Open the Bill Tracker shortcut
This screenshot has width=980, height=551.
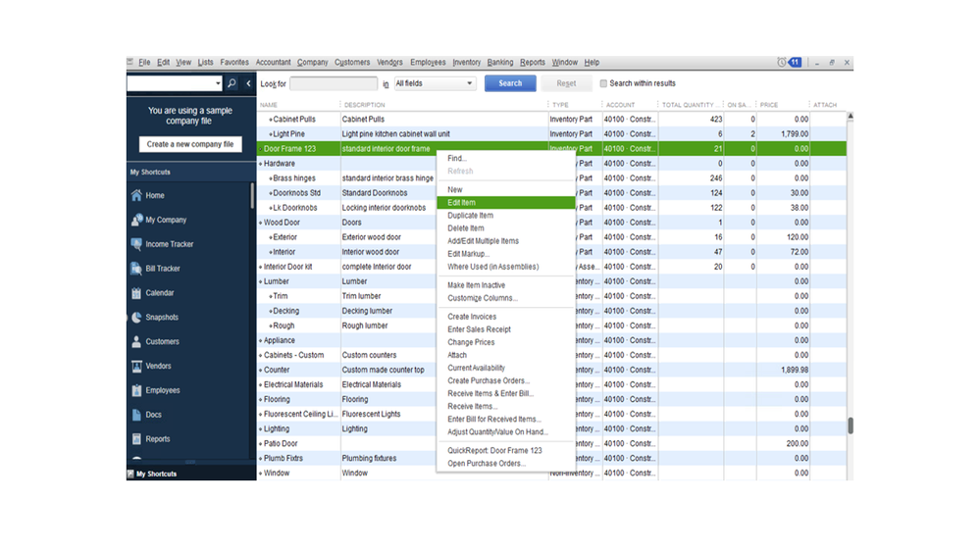pos(163,269)
